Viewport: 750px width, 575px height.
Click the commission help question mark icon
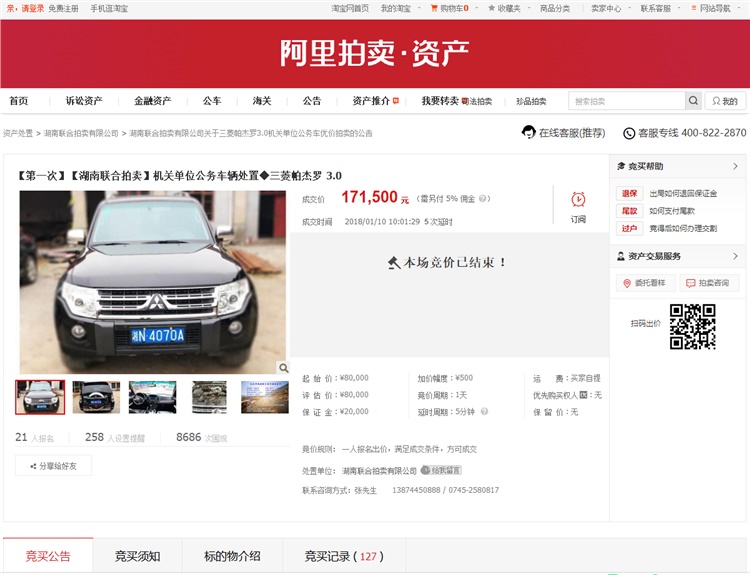click(484, 199)
